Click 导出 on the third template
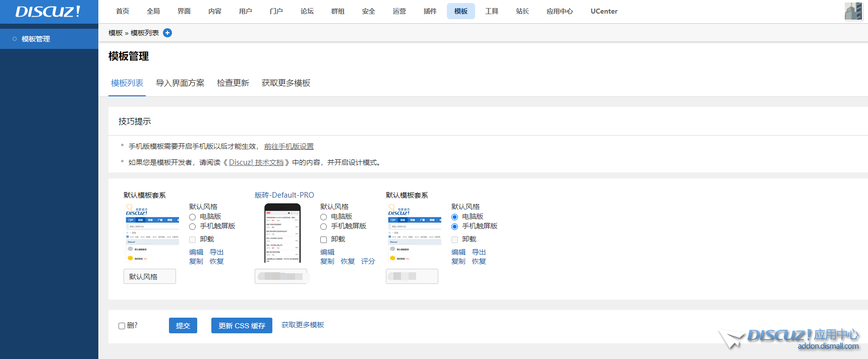The width and height of the screenshot is (868, 359). coord(479,252)
